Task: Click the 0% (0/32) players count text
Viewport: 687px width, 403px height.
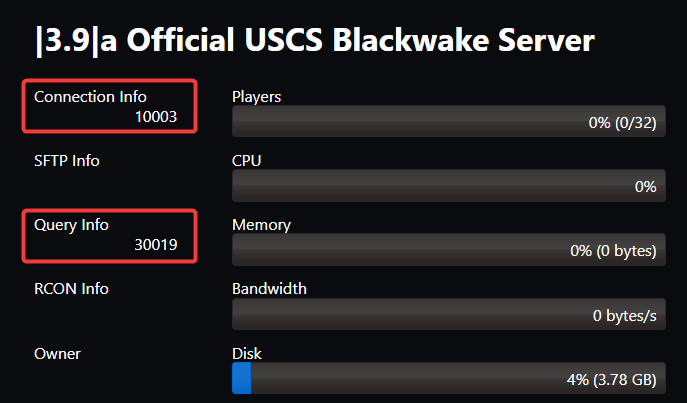Action: [622, 122]
